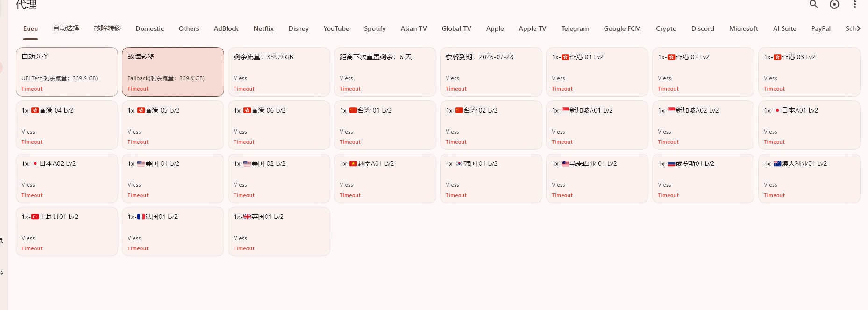Switch to the Google FCM tab
Screen dimensions: 868x310
click(x=622, y=28)
